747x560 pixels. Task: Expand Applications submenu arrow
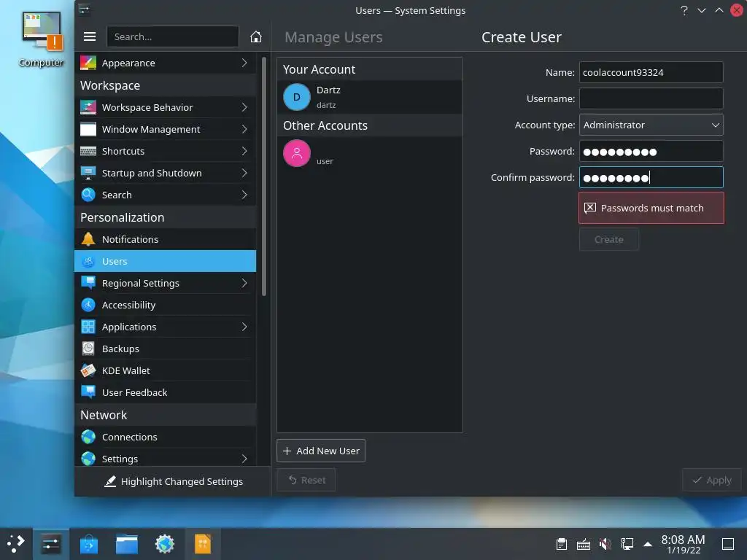(x=244, y=327)
